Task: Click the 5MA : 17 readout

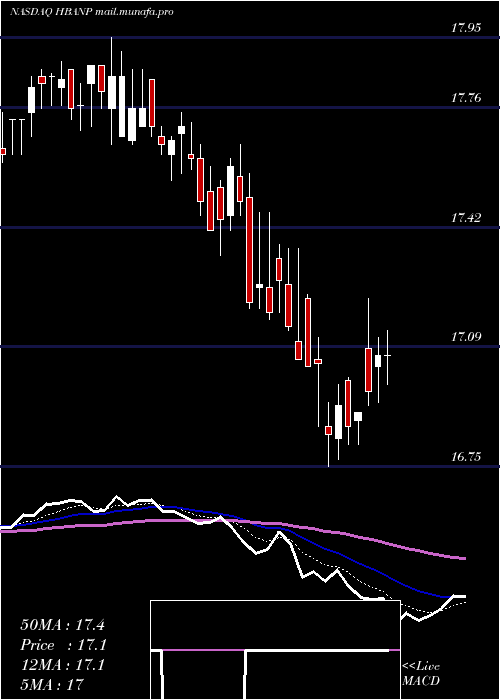Action: pos(52,685)
